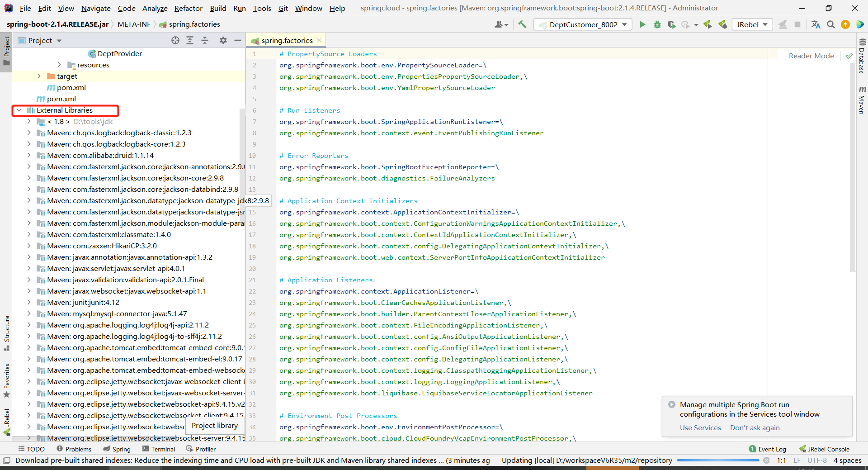The height and width of the screenshot is (470, 868).
Task: Toggle Reader Mode in editor
Action: click(811, 56)
